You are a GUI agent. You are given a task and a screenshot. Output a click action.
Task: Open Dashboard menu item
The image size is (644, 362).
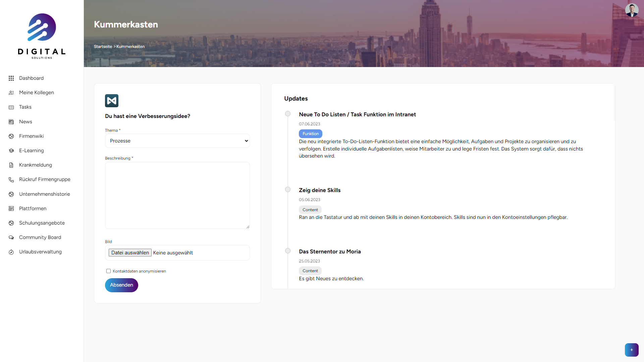(x=31, y=78)
